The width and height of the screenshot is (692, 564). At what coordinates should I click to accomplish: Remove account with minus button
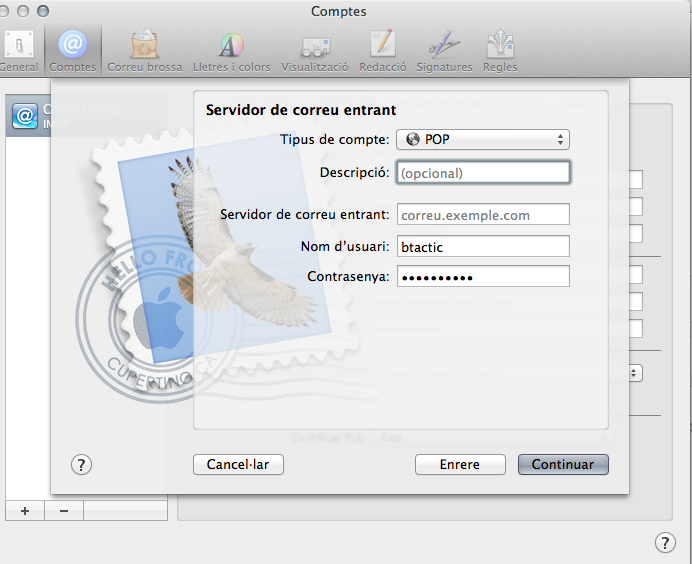(64, 511)
